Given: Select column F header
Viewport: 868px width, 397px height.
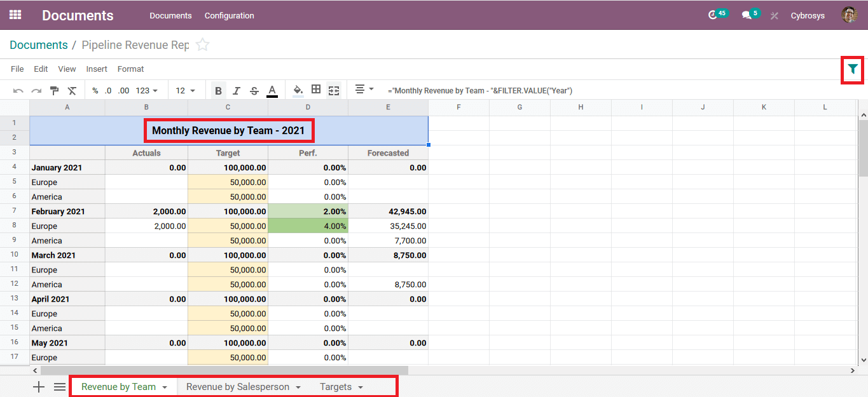Looking at the screenshot, I should point(458,107).
